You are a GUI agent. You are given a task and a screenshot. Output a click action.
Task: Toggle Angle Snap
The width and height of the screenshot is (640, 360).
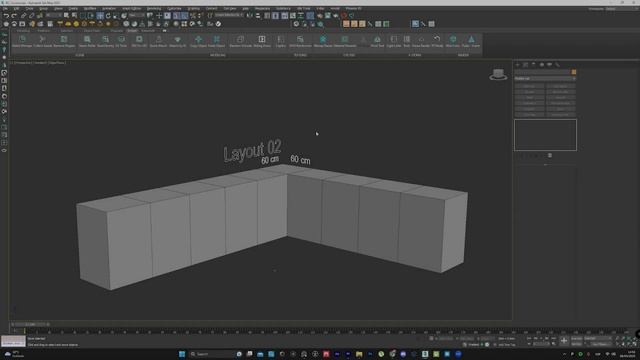point(184,16)
